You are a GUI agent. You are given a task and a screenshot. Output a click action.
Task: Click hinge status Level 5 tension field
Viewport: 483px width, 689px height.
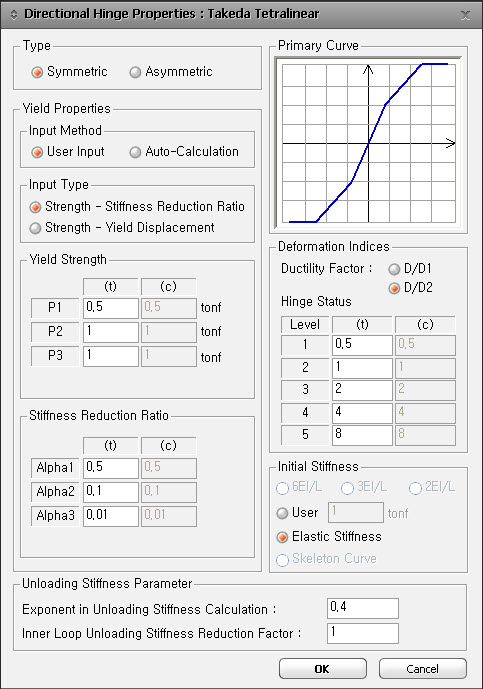pyautogui.click(x=362, y=435)
